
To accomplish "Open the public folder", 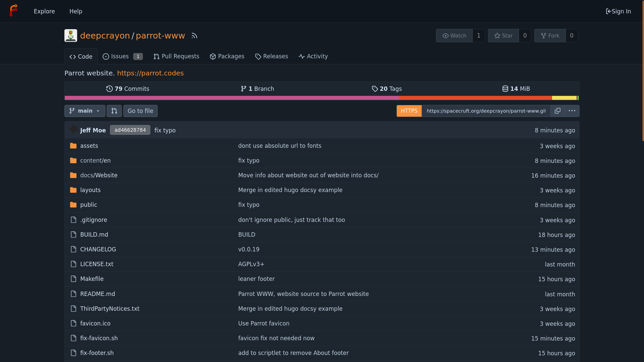I will [x=89, y=205].
